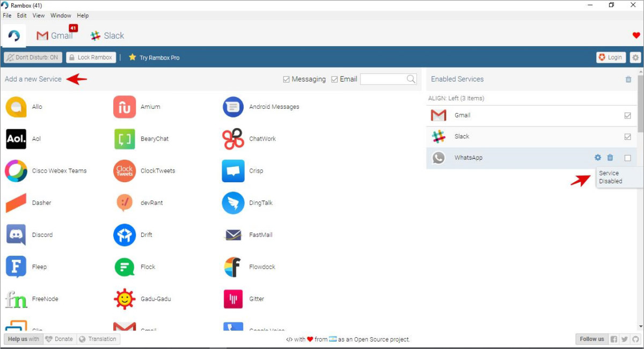Open the Edit menu

tap(21, 16)
